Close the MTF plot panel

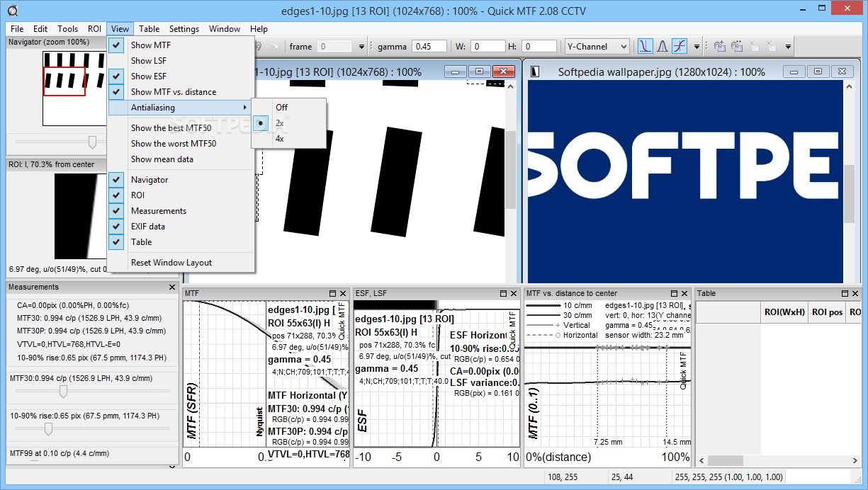(344, 293)
